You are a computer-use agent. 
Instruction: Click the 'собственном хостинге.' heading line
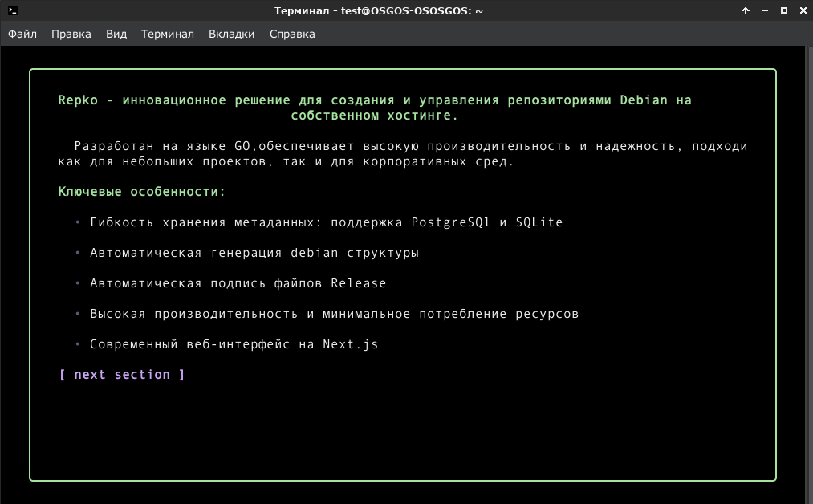[x=374, y=115]
